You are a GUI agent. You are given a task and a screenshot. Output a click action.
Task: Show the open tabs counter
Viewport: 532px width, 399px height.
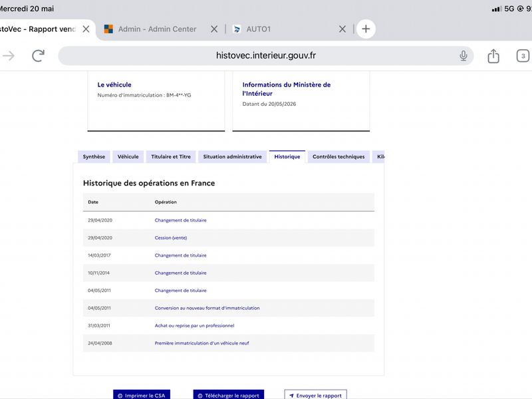point(523,56)
